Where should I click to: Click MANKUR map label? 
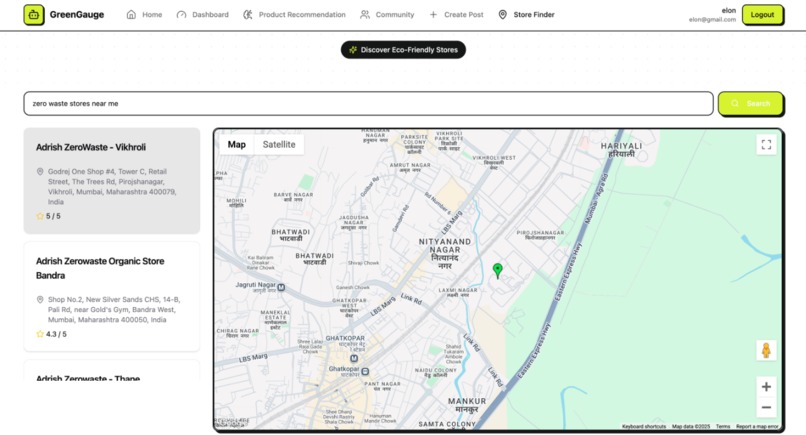tap(467, 405)
